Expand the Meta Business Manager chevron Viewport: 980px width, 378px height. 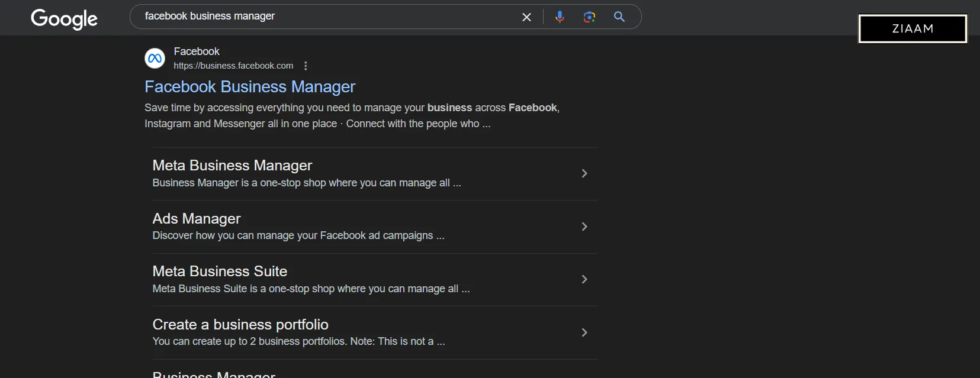[x=584, y=173]
